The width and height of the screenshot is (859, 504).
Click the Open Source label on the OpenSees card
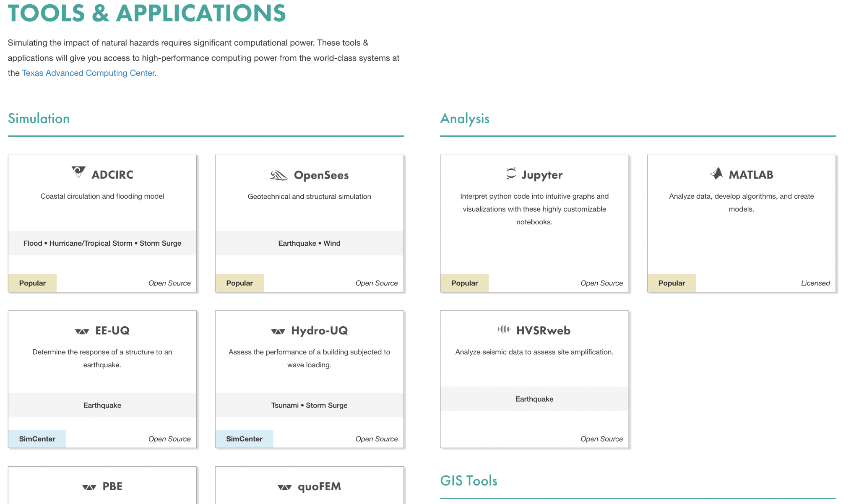[x=377, y=283]
